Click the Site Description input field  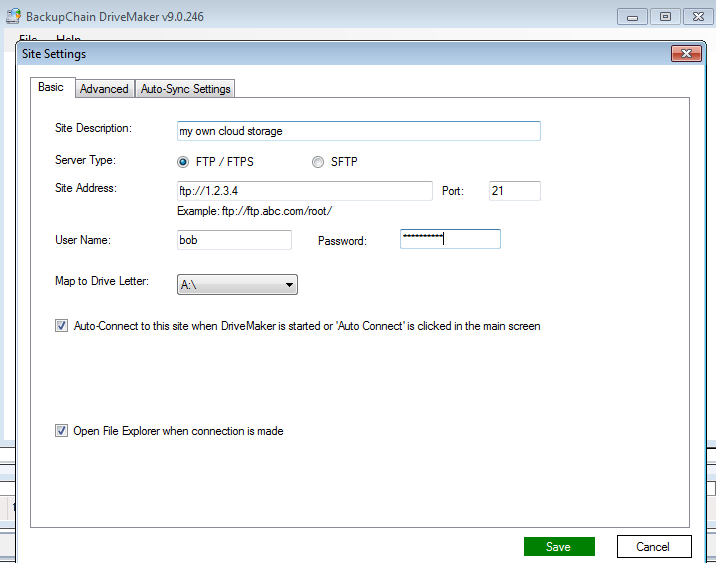(358, 131)
